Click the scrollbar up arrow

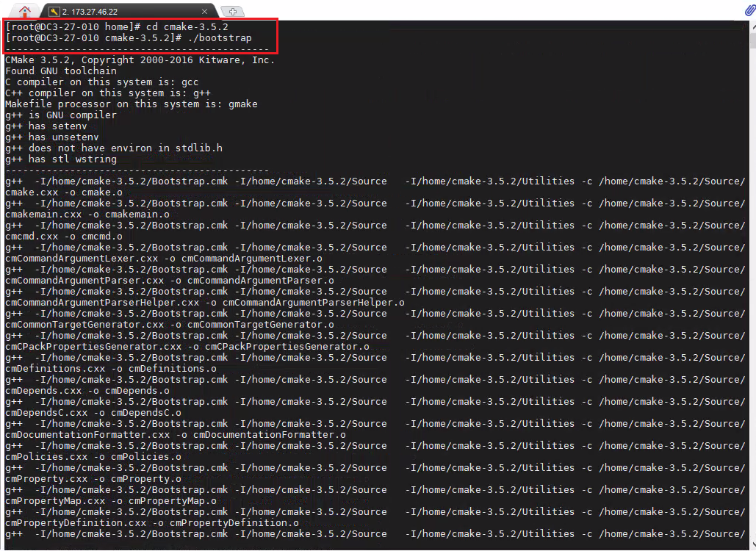click(x=753, y=27)
